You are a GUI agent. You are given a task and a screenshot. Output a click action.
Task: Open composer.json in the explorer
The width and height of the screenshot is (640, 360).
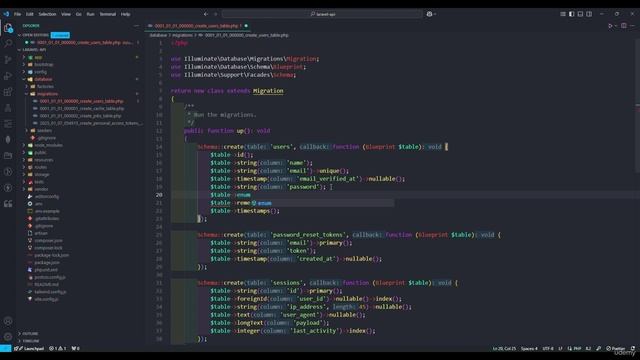click(x=48, y=240)
